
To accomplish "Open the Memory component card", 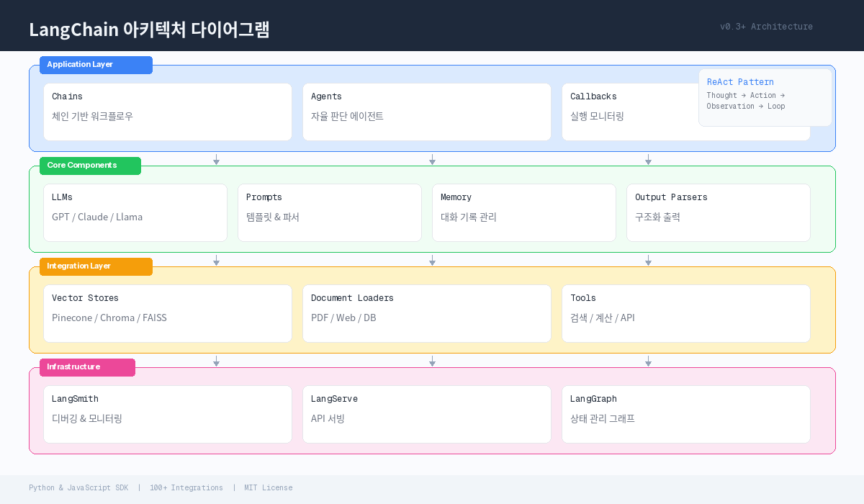I will click(523, 212).
